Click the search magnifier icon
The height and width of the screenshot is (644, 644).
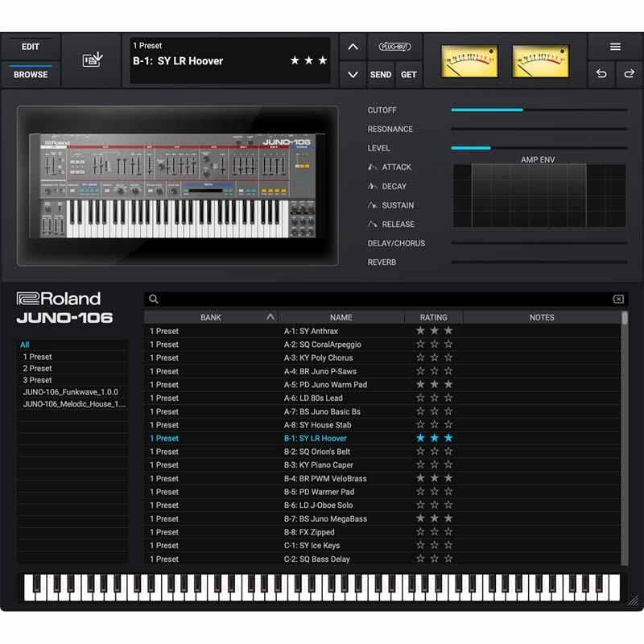tap(154, 299)
